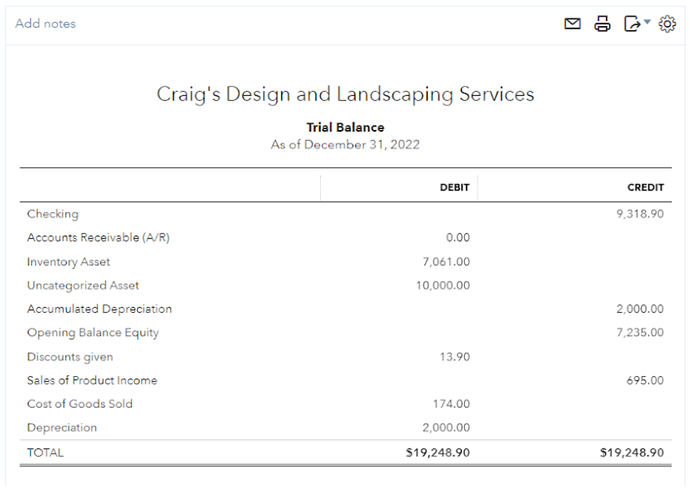The height and width of the screenshot is (493, 690).
Task: Open Checking credit amount 9,318.90
Action: click(640, 214)
